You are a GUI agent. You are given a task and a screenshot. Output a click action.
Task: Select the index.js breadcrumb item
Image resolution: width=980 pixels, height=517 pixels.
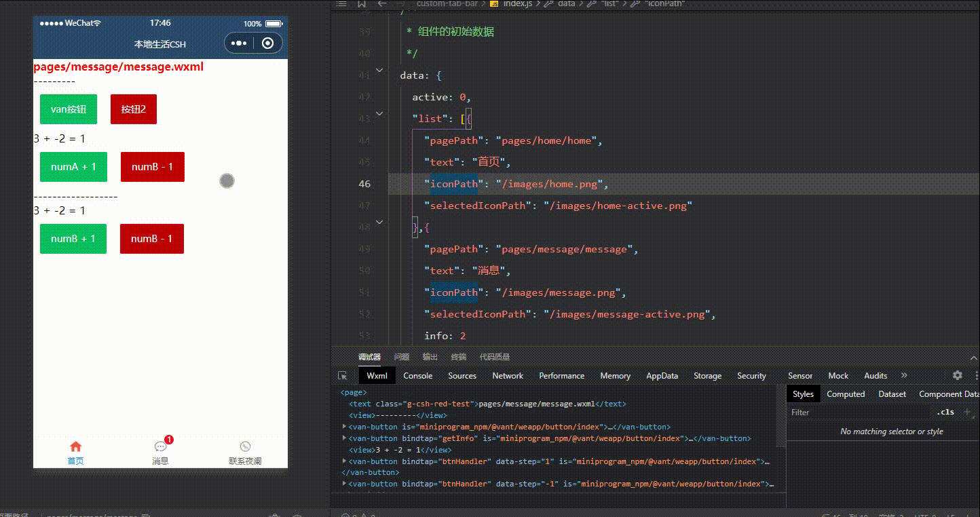click(518, 3)
